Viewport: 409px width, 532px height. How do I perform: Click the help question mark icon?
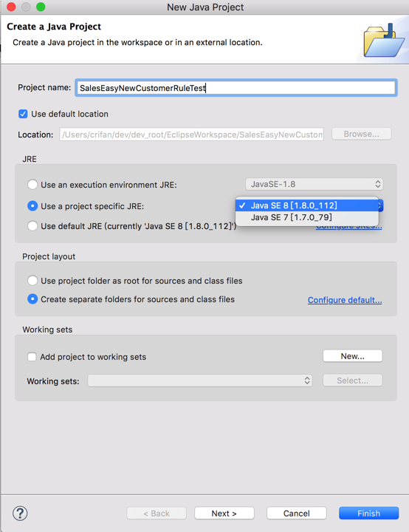click(20, 514)
